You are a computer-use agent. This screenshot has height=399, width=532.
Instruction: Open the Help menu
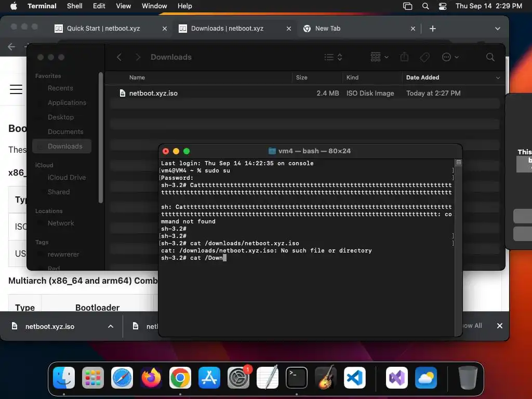click(184, 6)
